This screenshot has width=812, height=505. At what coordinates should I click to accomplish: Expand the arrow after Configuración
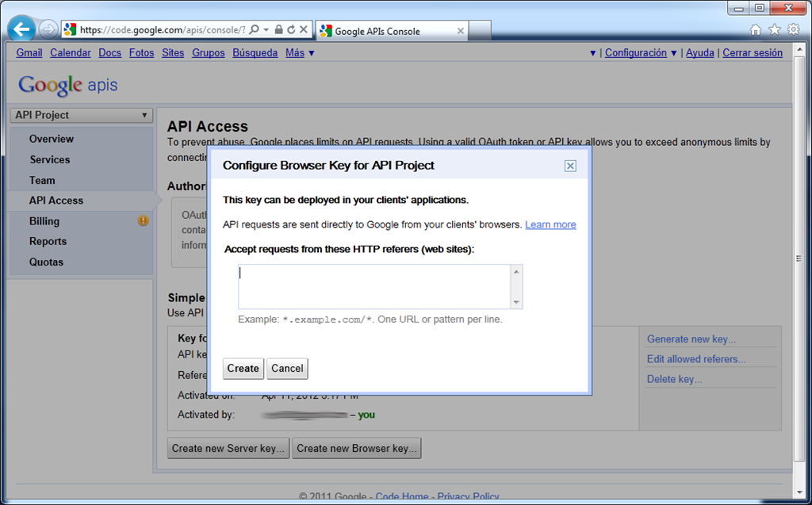[x=674, y=53]
